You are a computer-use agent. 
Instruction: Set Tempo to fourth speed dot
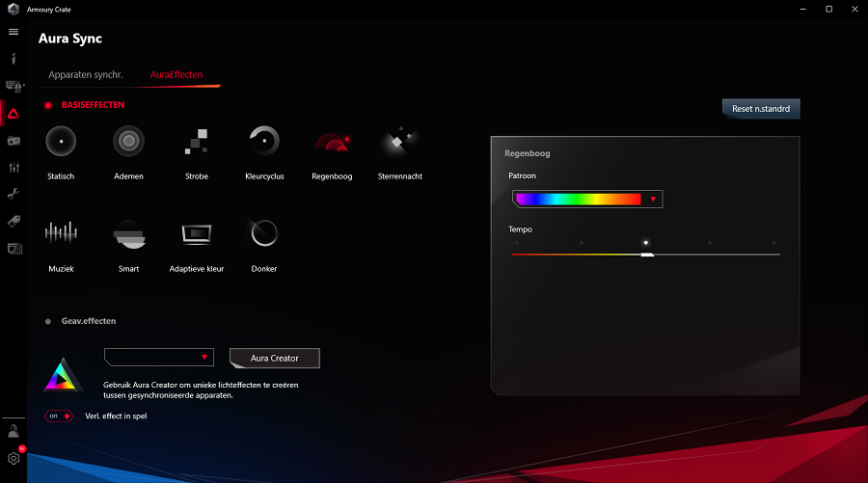pyautogui.click(x=710, y=242)
